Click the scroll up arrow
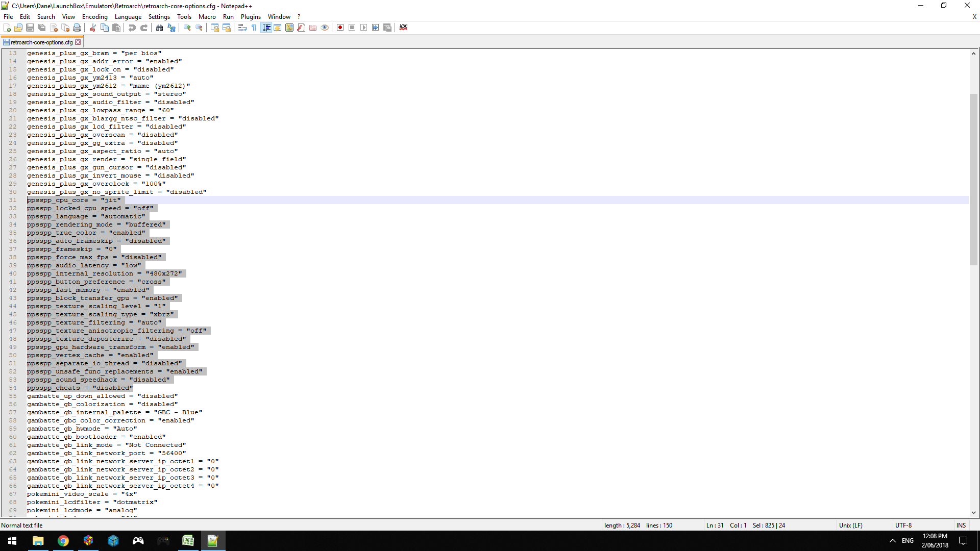 point(973,53)
